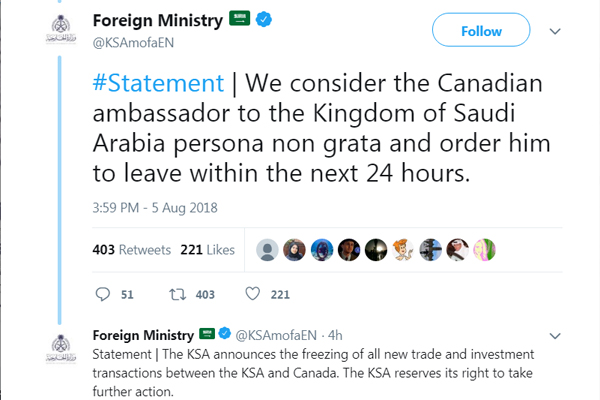Click the blue verified badge in header

click(x=262, y=19)
